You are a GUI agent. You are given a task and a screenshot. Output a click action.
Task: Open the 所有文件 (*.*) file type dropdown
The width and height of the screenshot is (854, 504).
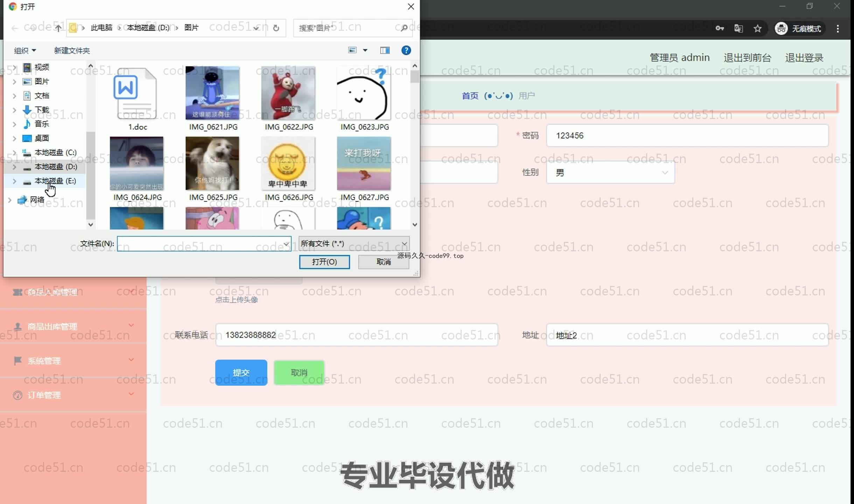354,244
